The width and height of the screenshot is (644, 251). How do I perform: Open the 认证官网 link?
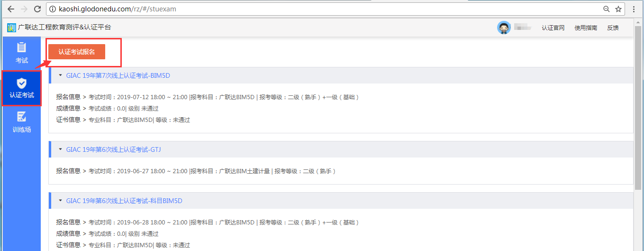(x=553, y=28)
